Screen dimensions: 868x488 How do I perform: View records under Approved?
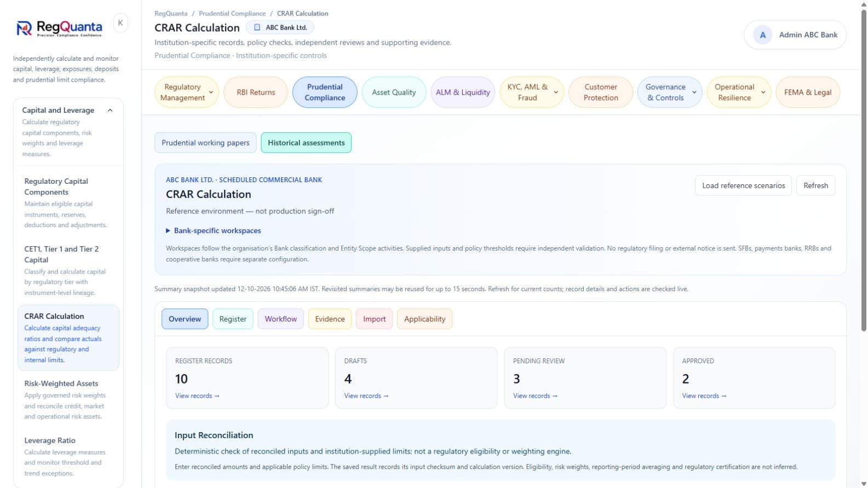click(704, 396)
